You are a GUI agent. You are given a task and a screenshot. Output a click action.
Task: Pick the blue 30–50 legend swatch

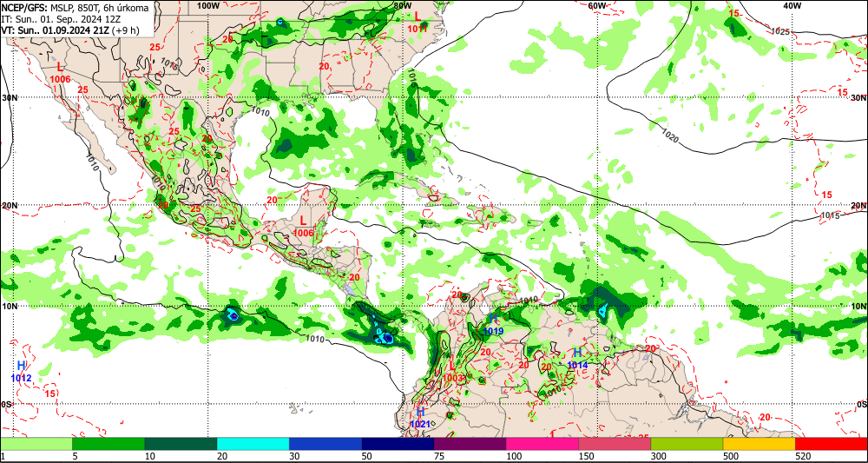(x=325, y=444)
